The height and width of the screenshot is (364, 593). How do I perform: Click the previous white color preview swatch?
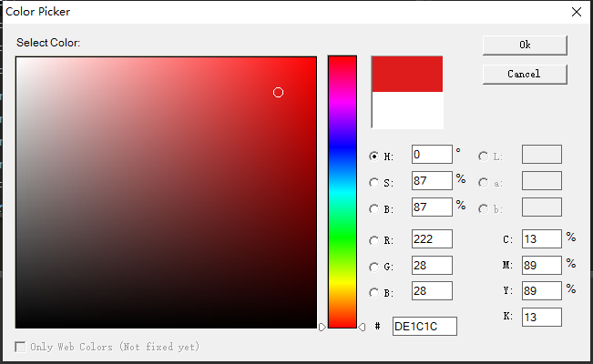[x=407, y=110]
